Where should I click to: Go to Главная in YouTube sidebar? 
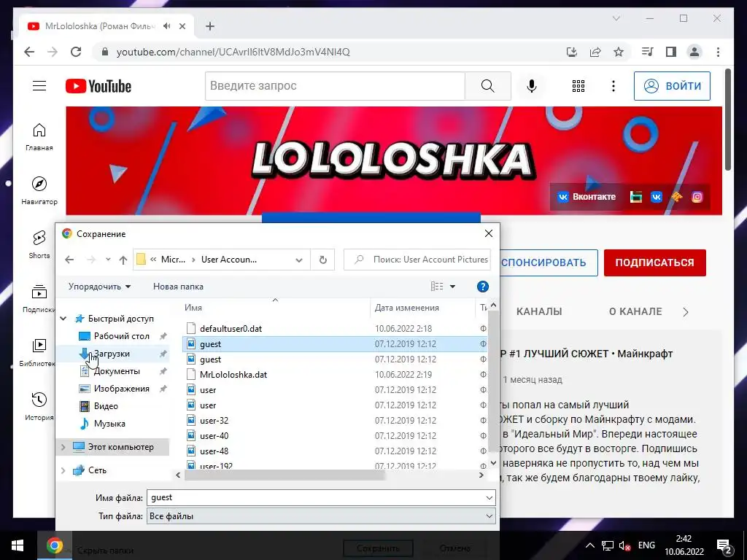pyautogui.click(x=39, y=137)
